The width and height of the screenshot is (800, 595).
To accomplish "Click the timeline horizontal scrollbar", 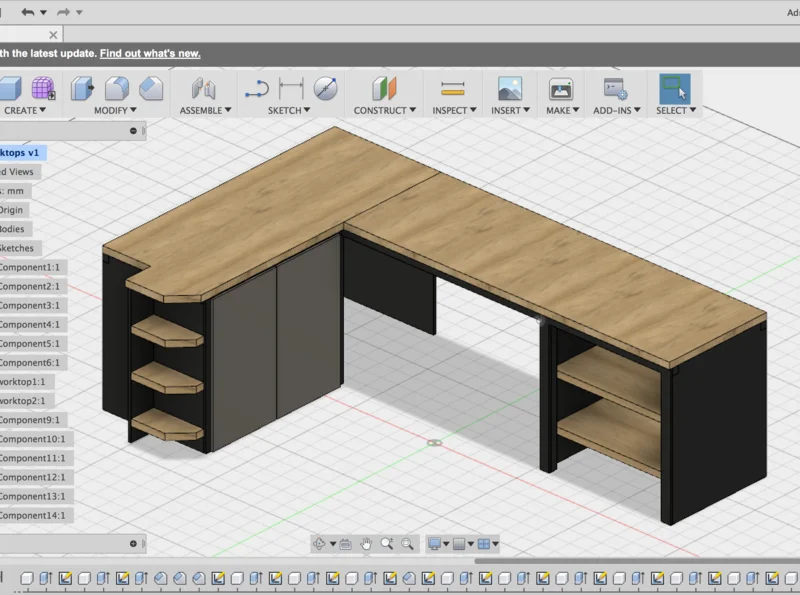I will pyautogui.click(x=637, y=561).
